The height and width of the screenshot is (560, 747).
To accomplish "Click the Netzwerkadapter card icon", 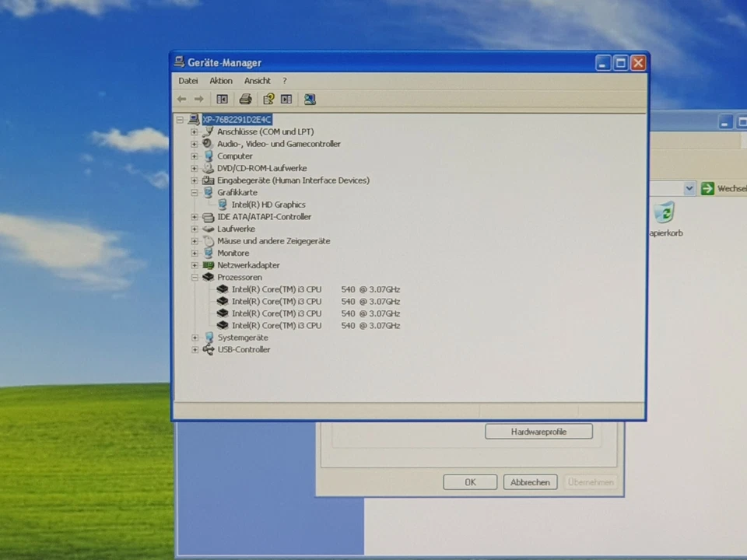I will click(209, 264).
